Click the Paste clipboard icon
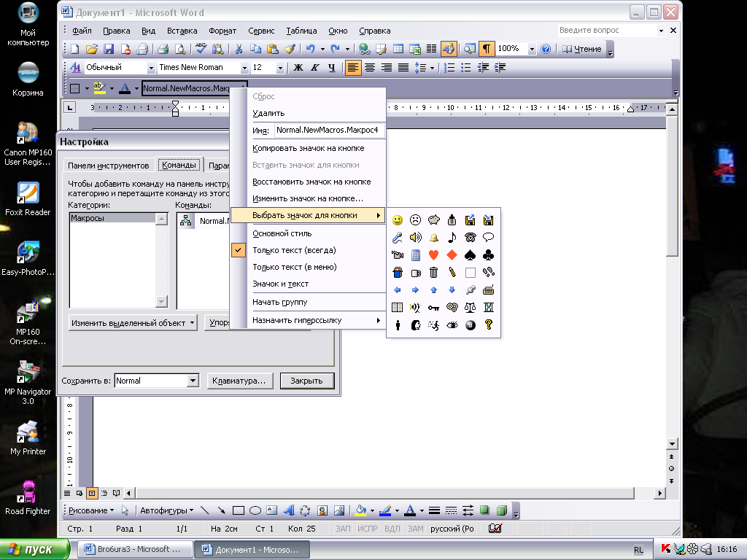Screen dimensions: 747x560 tap(273, 49)
